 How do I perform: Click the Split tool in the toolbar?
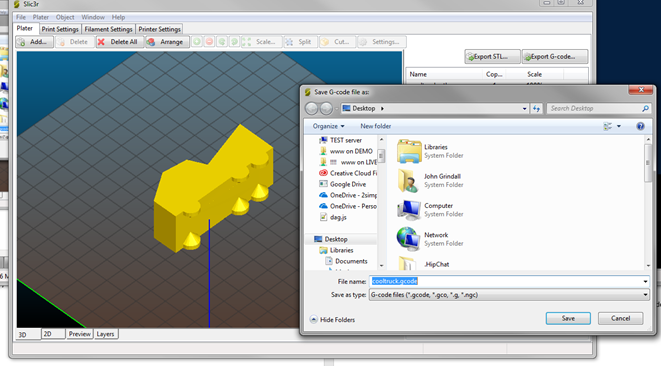point(300,42)
